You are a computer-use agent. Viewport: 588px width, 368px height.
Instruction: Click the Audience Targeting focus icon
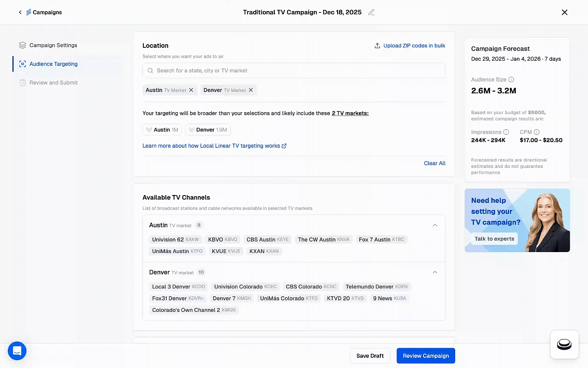(23, 64)
